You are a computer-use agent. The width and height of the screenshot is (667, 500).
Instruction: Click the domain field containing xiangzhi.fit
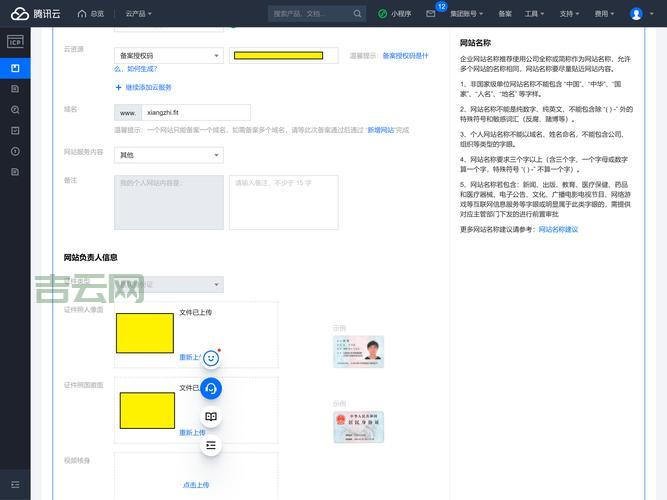tap(194, 113)
